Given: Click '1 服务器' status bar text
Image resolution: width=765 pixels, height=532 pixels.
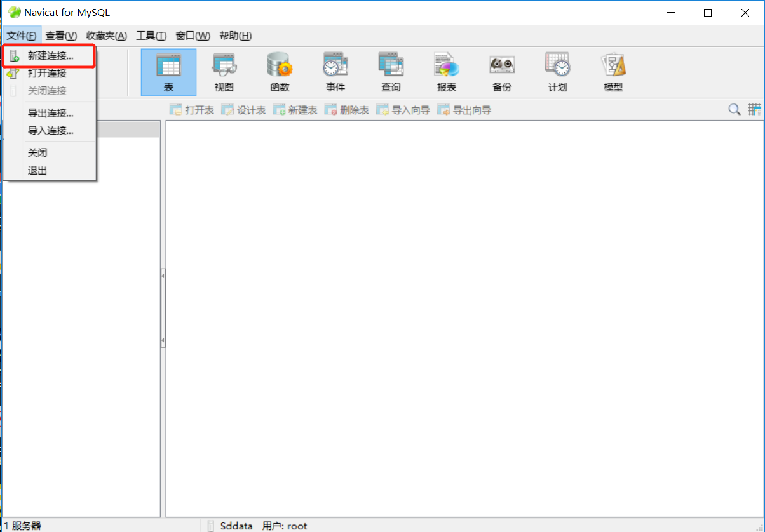Looking at the screenshot, I should [22, 526].
